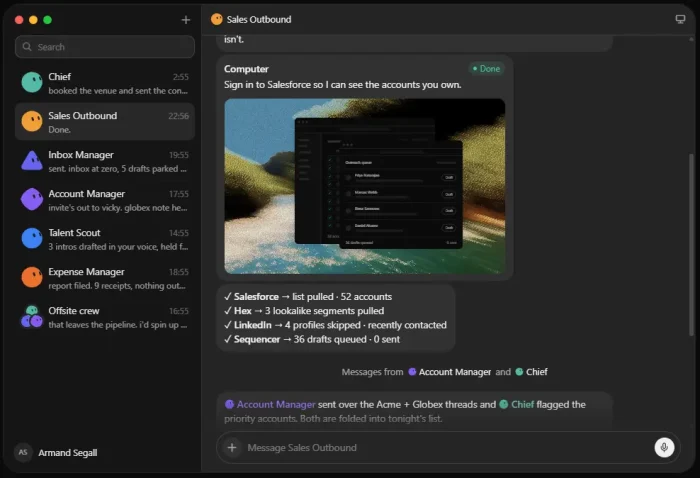Open the Inbox Manager conversation
The image size is (700, 478).
pyautogui.click(x=105, y=161)
